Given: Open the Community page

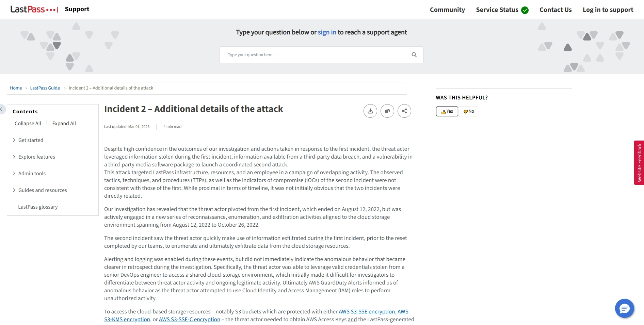Looking at the screenshot, I should click(x=447, y=10).
